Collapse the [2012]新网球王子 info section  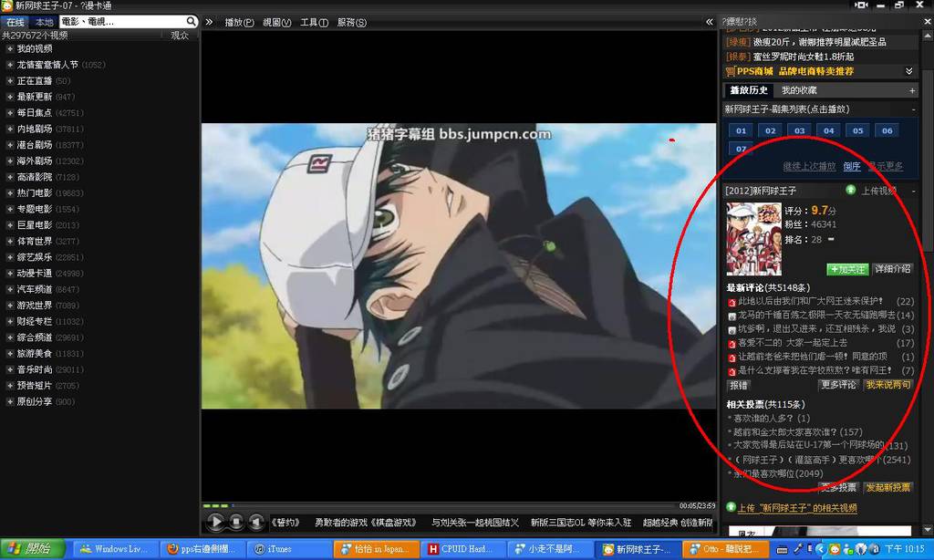(x=913, y=191)
